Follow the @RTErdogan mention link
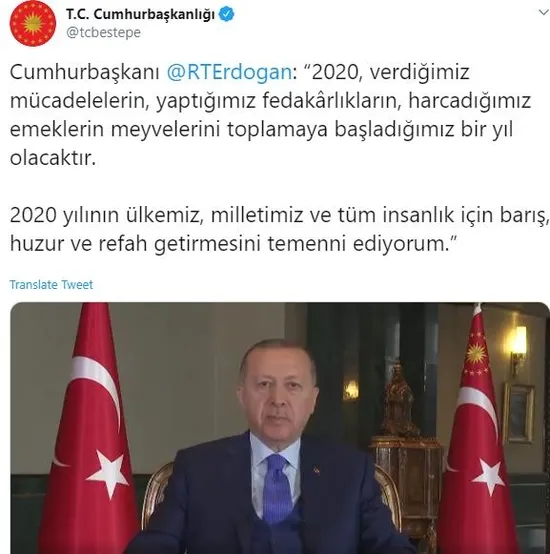This screenshot has width=550, height=554. coord(229,72)
